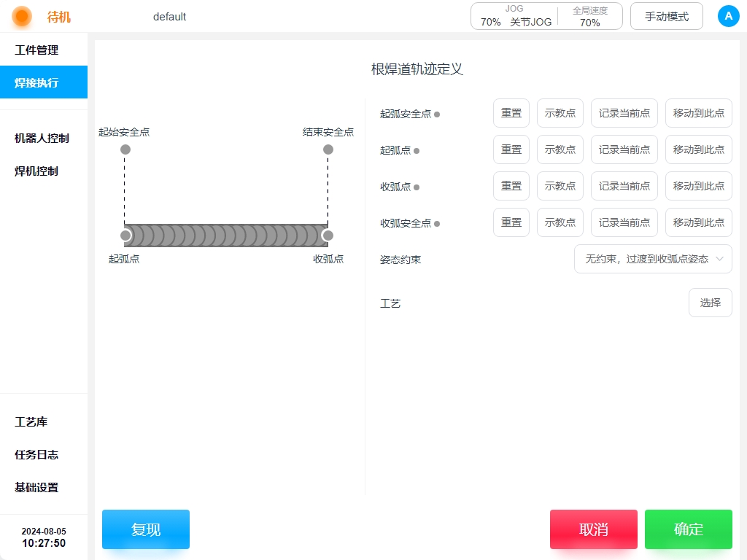Expand the 姿态约束 dropdown

(x=653, y=259)
